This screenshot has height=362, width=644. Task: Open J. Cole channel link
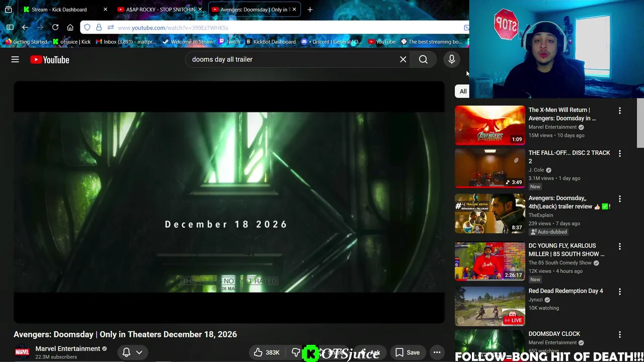pos(536,170)
